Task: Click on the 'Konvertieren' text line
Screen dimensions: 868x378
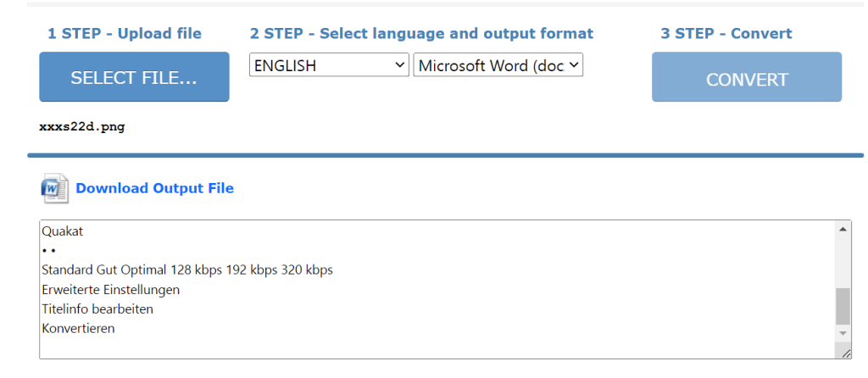Action: pyautogui.click(x=78, y=328)
